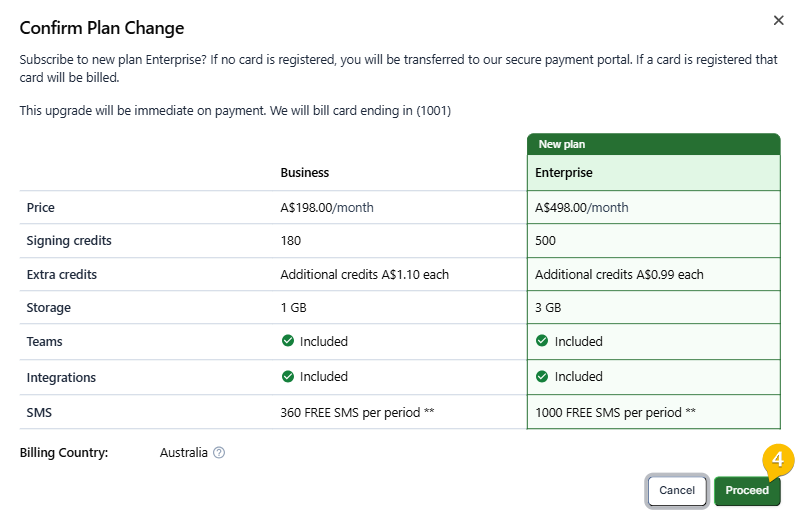Click the Signing credits row label
The height and width of the screenshot is (522, 798).
(69, 241)
